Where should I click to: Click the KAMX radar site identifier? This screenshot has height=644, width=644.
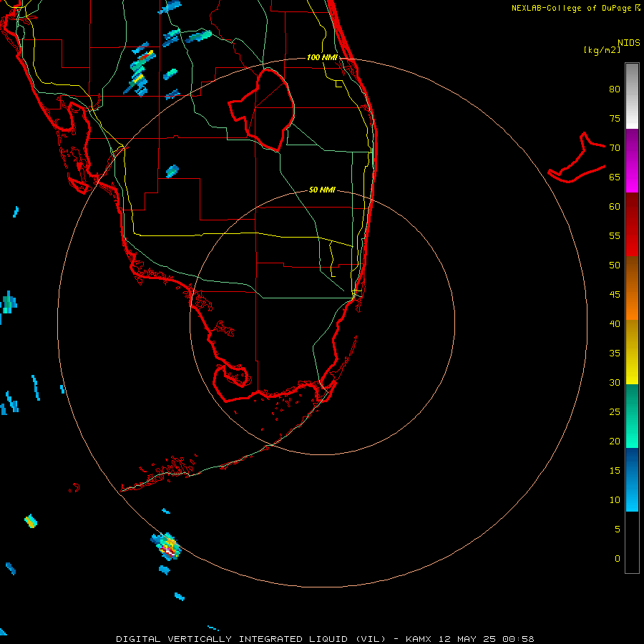(x=419, y=639)
